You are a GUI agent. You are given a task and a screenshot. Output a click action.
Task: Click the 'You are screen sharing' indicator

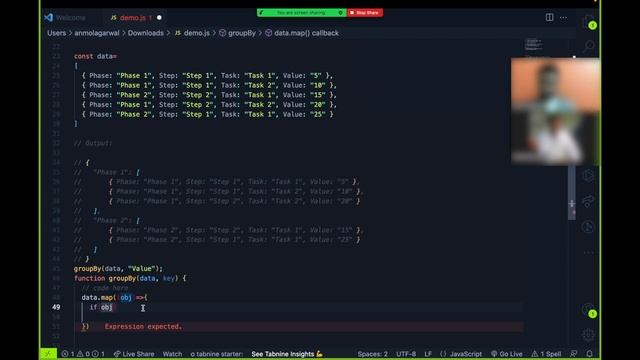coord(301,13)
